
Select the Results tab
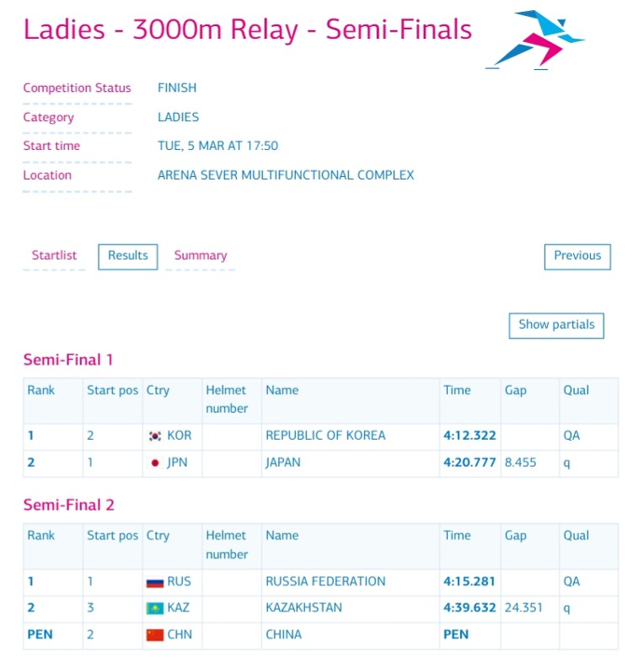tap(128, 256)
